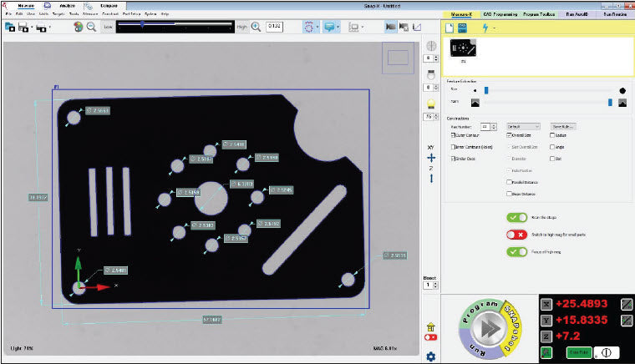Enable the Angle checkbox
The height and width of the screenshot is (364, 635).
pos(552,147)
